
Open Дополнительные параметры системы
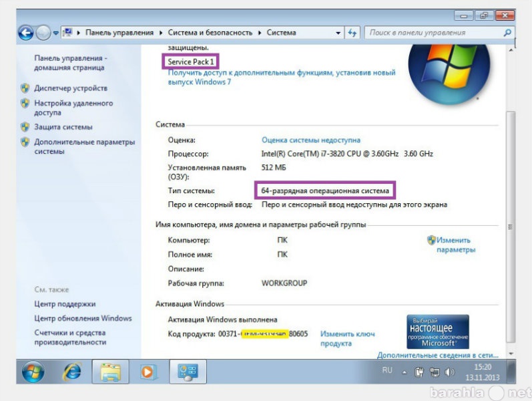pyautogui.click(x=85, y=146)
